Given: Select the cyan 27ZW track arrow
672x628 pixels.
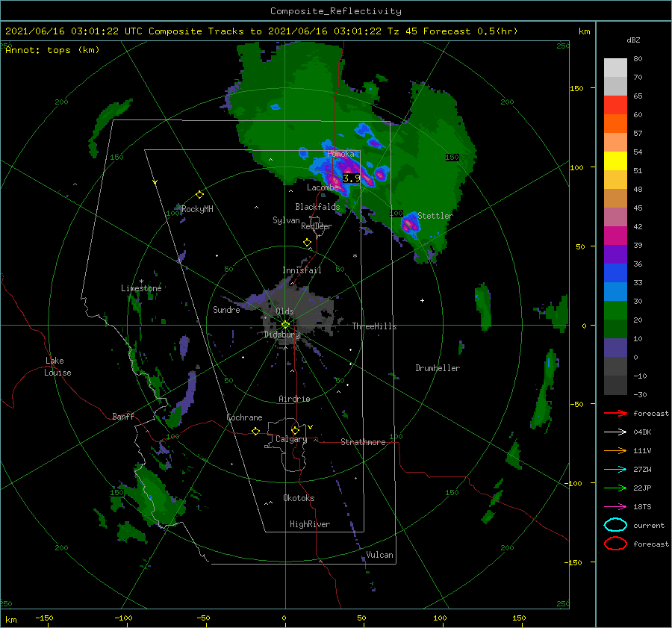Looking at the screenshot, I should tap(615, 470).
